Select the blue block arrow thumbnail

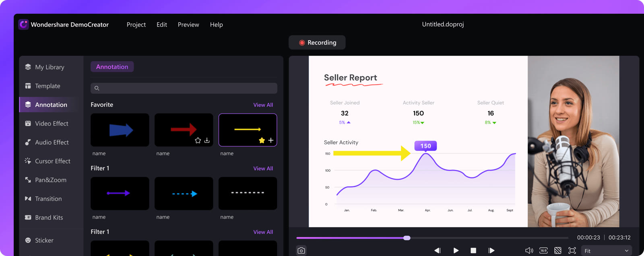point(120,130)
